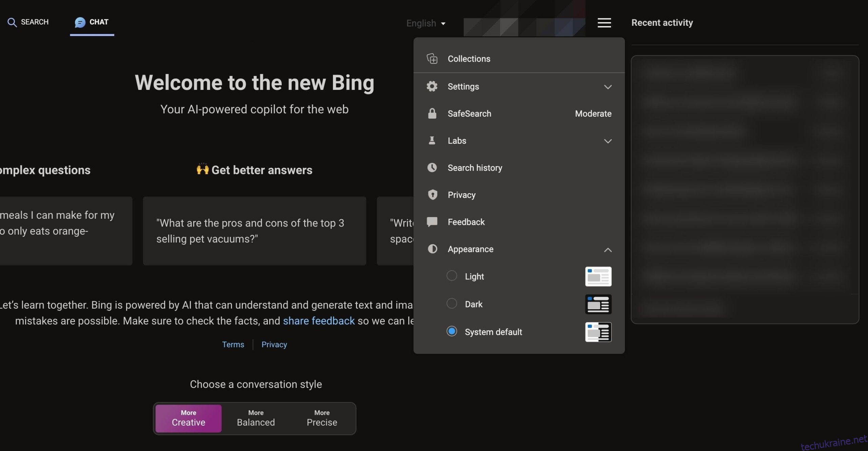This screenshot has height=451, width=868.
Task: Click the chat bubble icon
Action: (80, 22)
